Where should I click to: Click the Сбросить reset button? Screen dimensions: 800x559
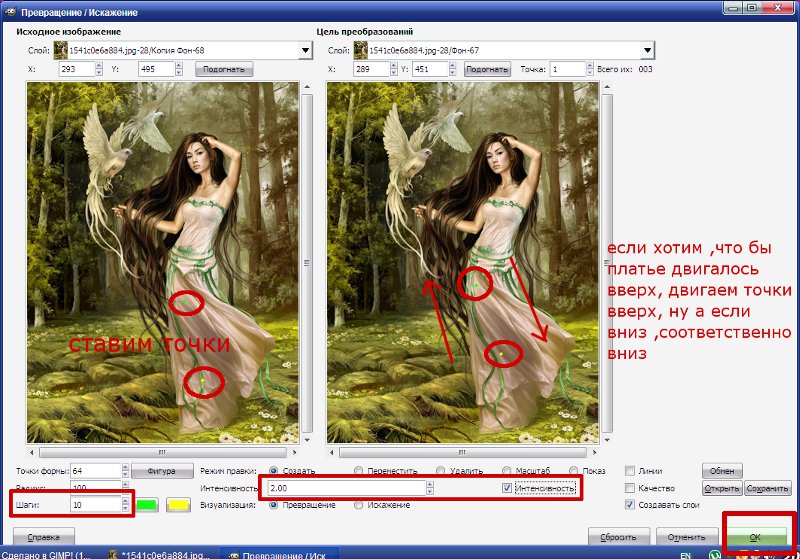[618, 537]
